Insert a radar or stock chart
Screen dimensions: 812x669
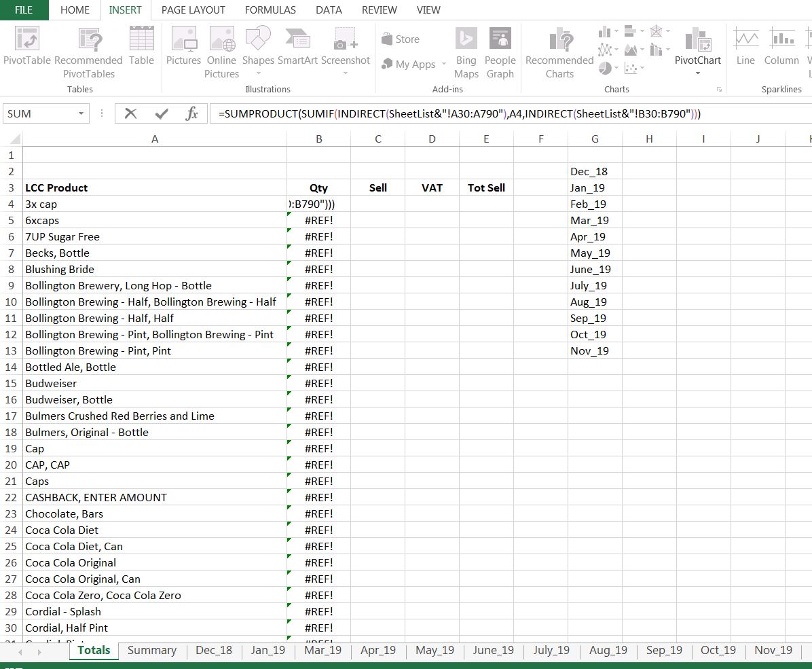(656, 31)
